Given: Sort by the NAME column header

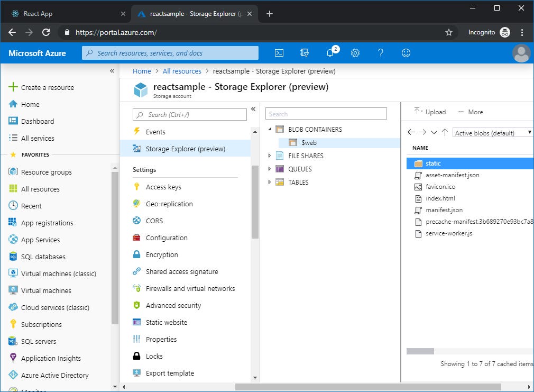Looking at the screenshot, I should point(420,148).
